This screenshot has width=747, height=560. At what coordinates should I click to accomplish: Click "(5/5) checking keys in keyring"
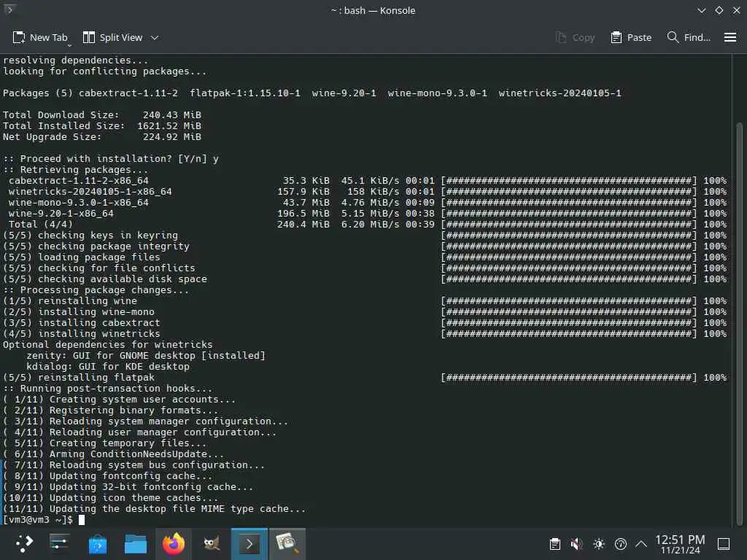point(90,236)
